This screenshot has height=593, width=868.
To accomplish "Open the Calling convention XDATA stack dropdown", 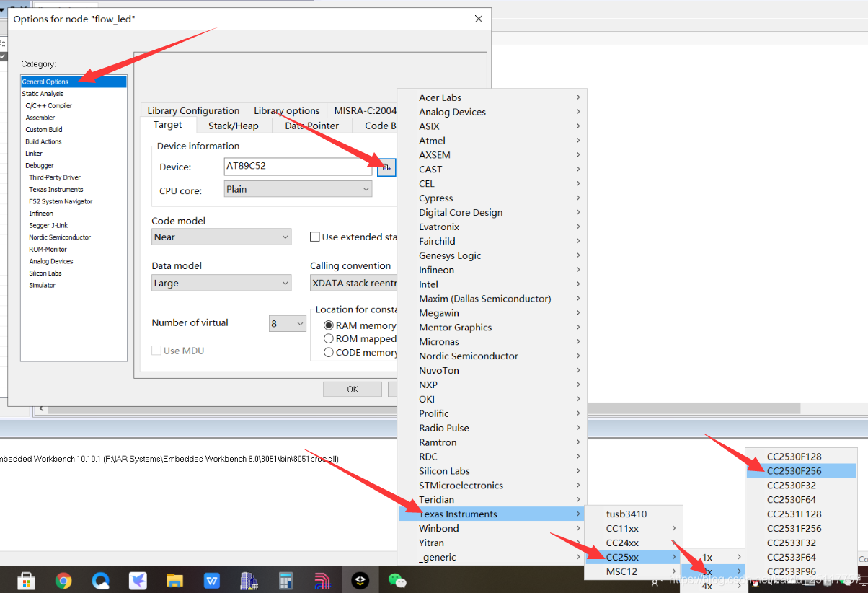I will [x=354, y=283].
